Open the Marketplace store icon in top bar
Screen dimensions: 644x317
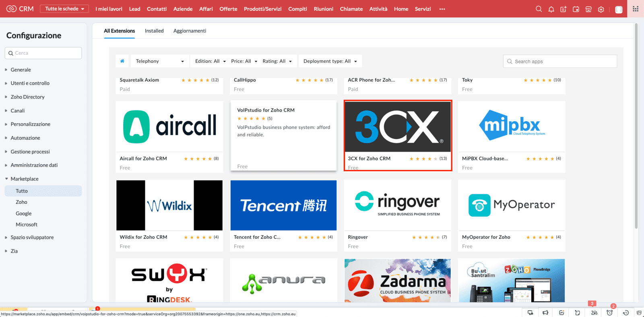click(x=588, y=9)
